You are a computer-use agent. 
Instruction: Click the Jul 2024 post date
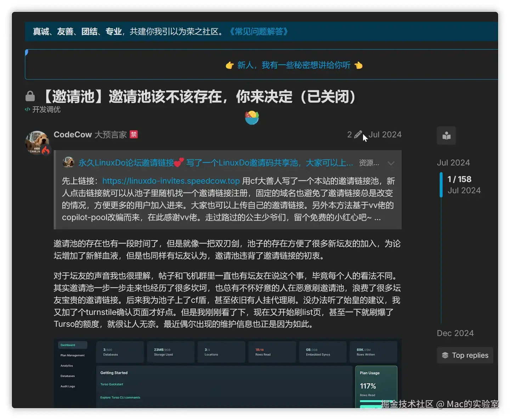pos(385,135)
